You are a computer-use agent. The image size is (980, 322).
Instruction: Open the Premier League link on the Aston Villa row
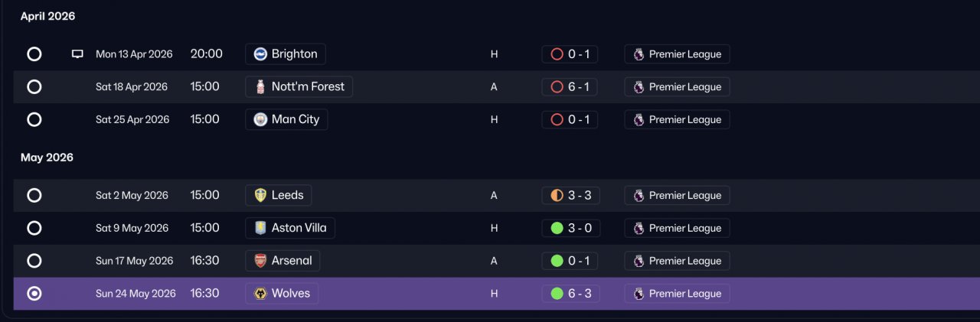pos(677,229)
